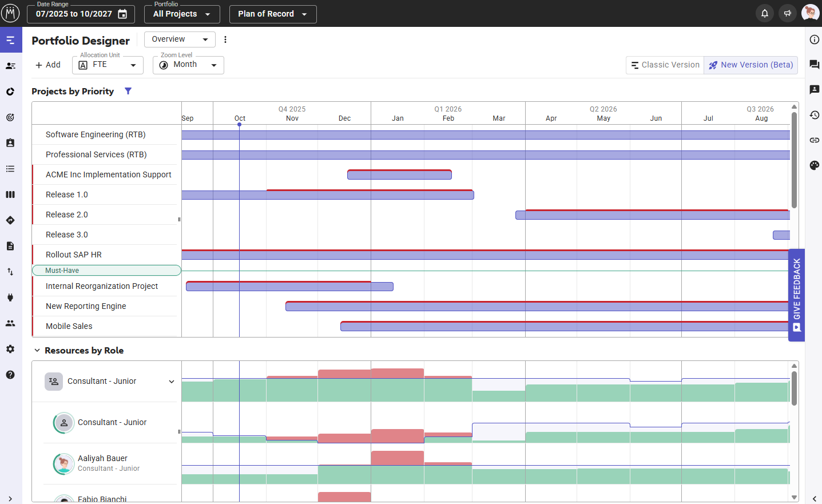Open the Allocation Unit FTE dropdown
Image resolution: width=822 pixels, height=504 pixels.
click(108, 65)
